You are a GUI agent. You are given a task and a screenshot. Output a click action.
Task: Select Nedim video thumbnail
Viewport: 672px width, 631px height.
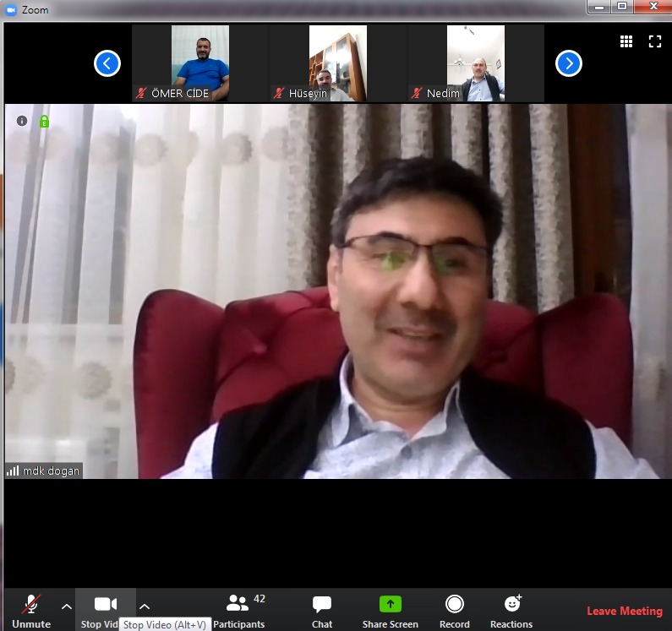[476, 63]
